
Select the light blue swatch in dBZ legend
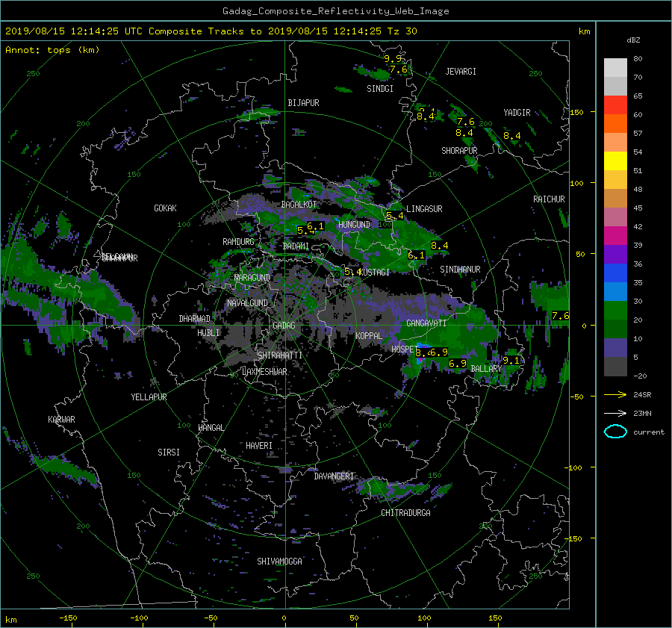615,291
